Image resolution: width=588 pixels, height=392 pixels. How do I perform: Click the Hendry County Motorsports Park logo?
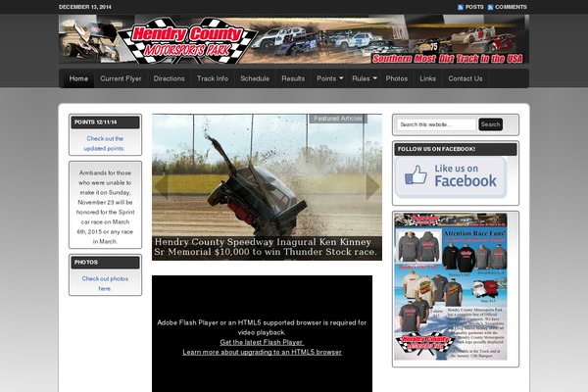pos(187,41)
